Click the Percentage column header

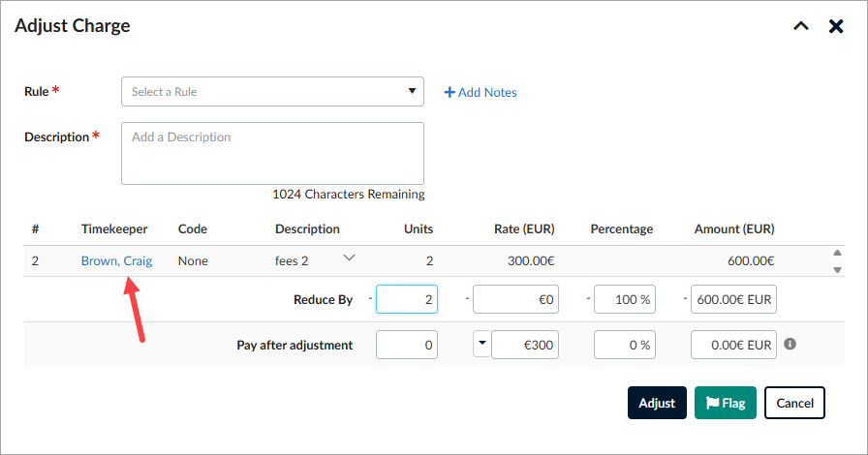pyautogui.click(x=622, y=229)
